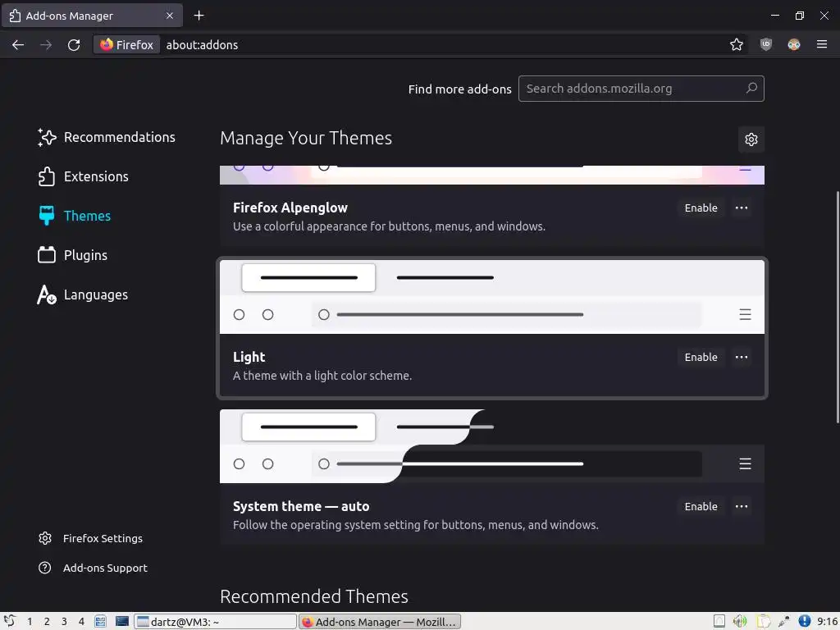The image size is (840, 630).
Task: Switch to the Extensions category
Action: (x=96, y=177)
